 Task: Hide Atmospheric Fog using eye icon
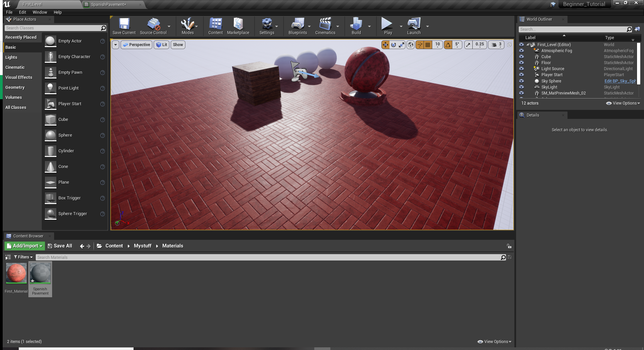[521, 50]
